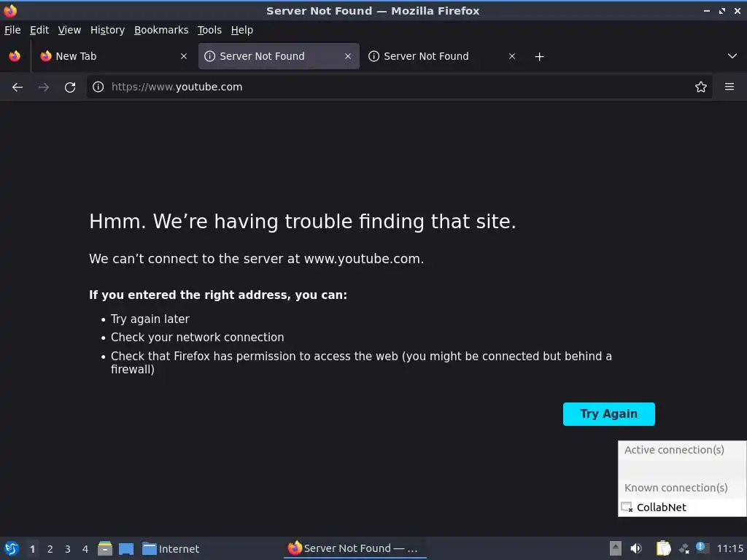Viewport: 747px width, 560px height.
Task: Open the File menu
Action: click(12, 30)
